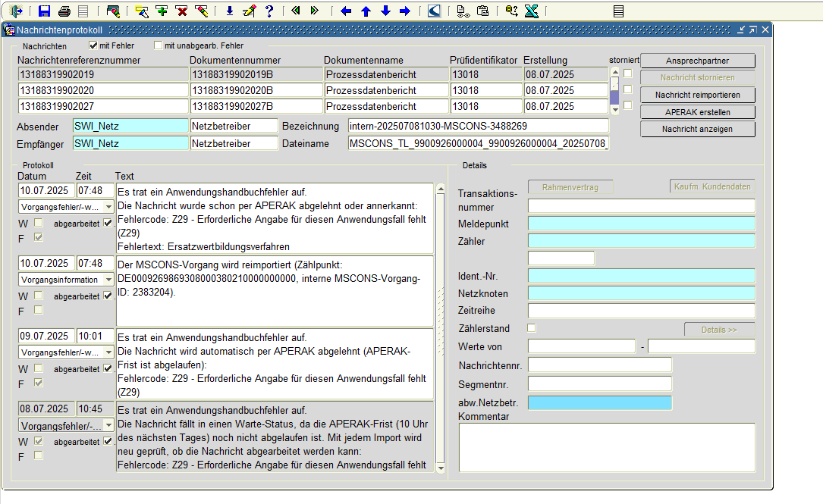Click the green plus insert record icon
823x504 pixels.
pos(162,11)
